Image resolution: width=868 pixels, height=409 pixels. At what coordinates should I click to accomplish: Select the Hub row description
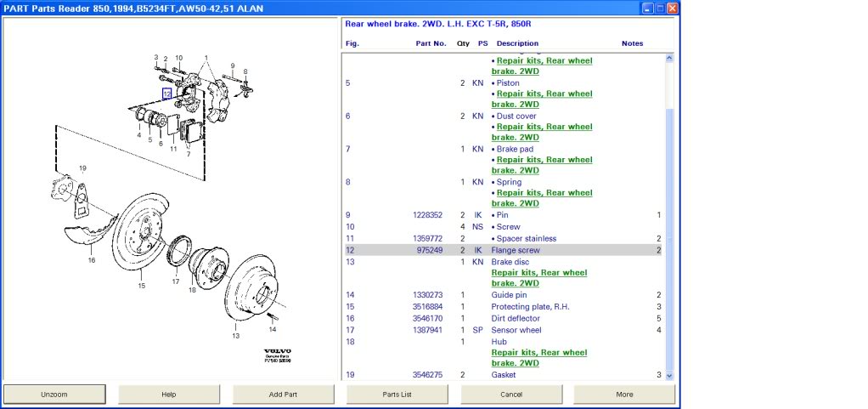[x=498, y=342]
